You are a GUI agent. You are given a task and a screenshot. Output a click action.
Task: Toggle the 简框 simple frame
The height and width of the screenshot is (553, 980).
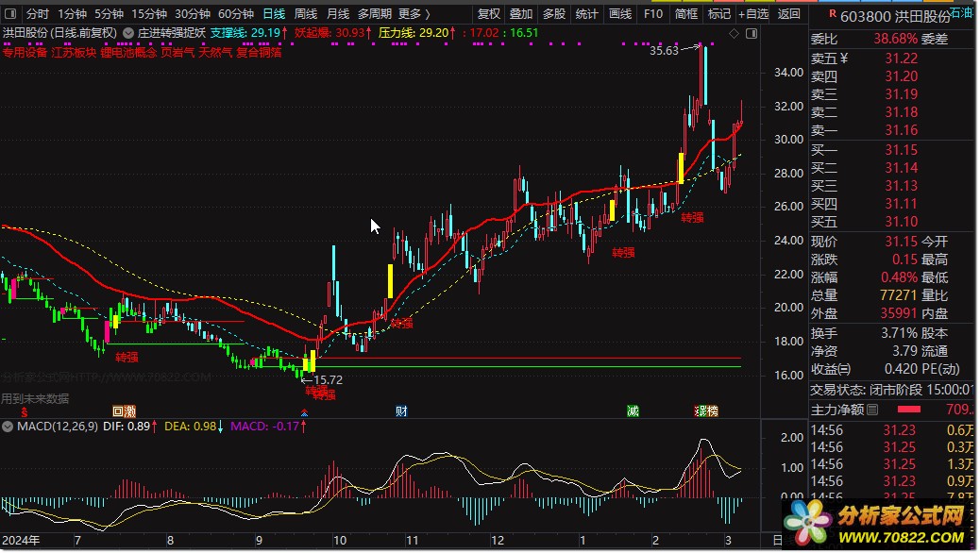pyautogui.click(x=686, y=14)
